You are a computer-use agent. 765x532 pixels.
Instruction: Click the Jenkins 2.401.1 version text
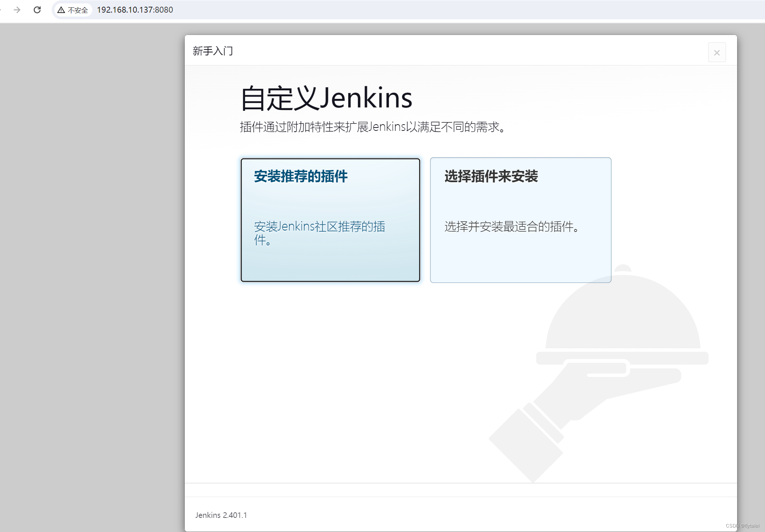click(x=221, y=515)
